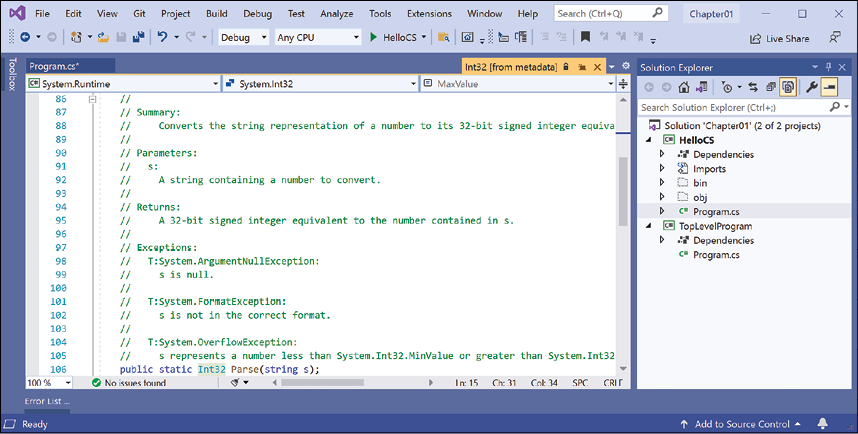Toggle bookmark with the black bookmark icon
Viewport: 858px width, 434px height.
tap(585, 37)
